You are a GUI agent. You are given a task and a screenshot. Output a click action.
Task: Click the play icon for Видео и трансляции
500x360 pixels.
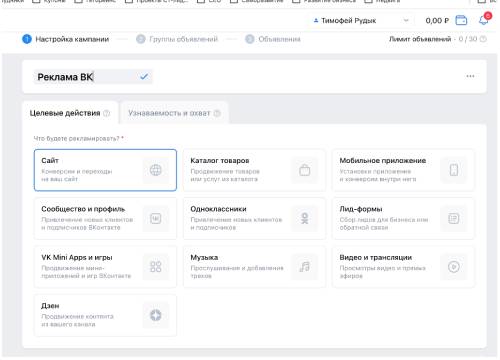[x=454, y=267]
